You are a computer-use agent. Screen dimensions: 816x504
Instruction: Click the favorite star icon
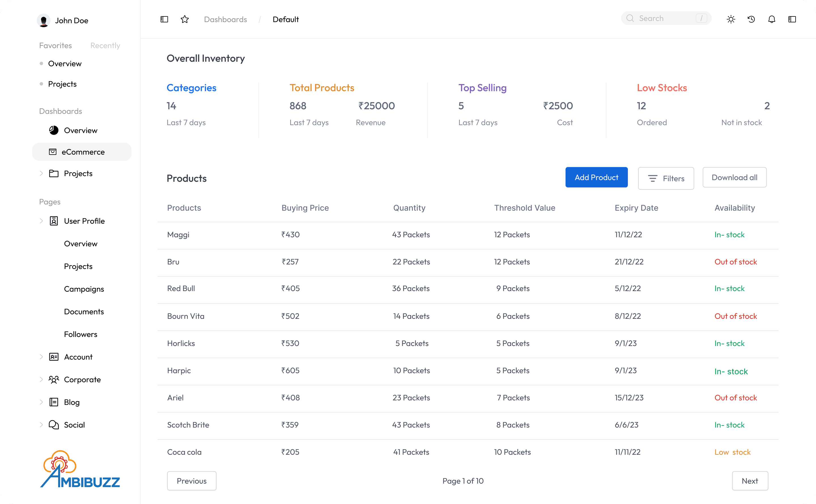(x=185, y=19)
